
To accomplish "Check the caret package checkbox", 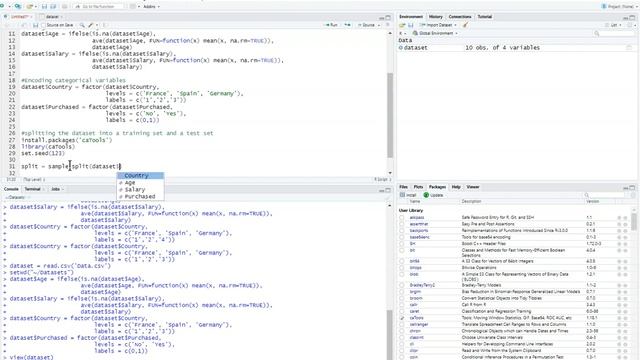I will tap(402, 311).
